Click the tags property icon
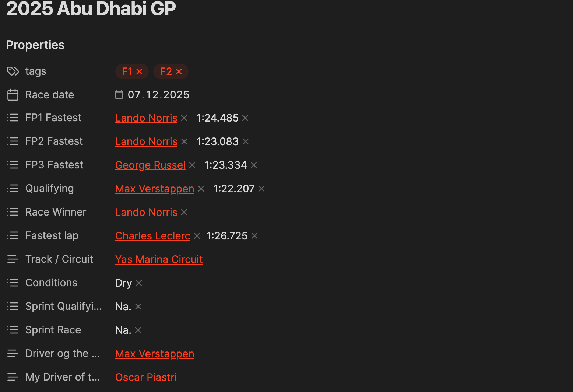This screenshot has height=392, width=573. pyautogui.click(x=13, y=71)
